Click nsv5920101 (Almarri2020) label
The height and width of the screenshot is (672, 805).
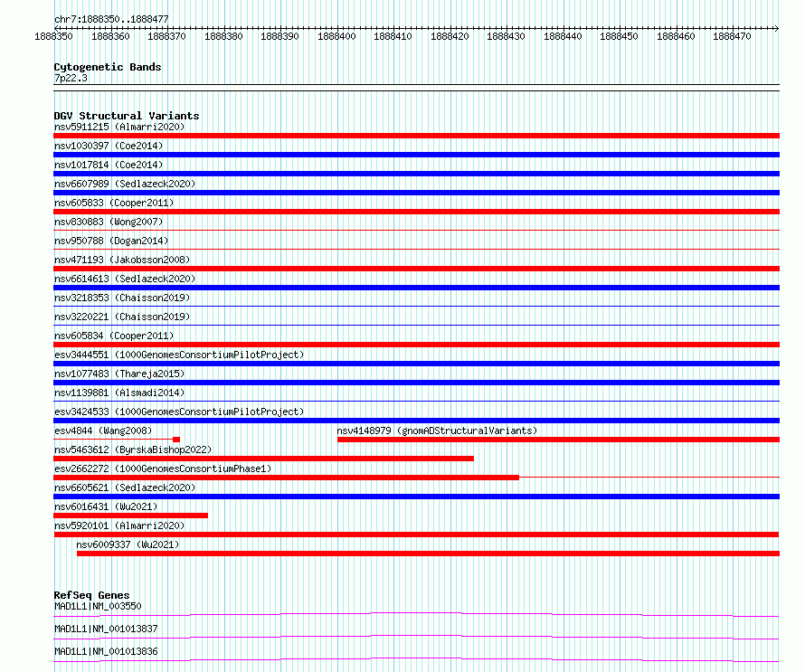pos(119,525)
